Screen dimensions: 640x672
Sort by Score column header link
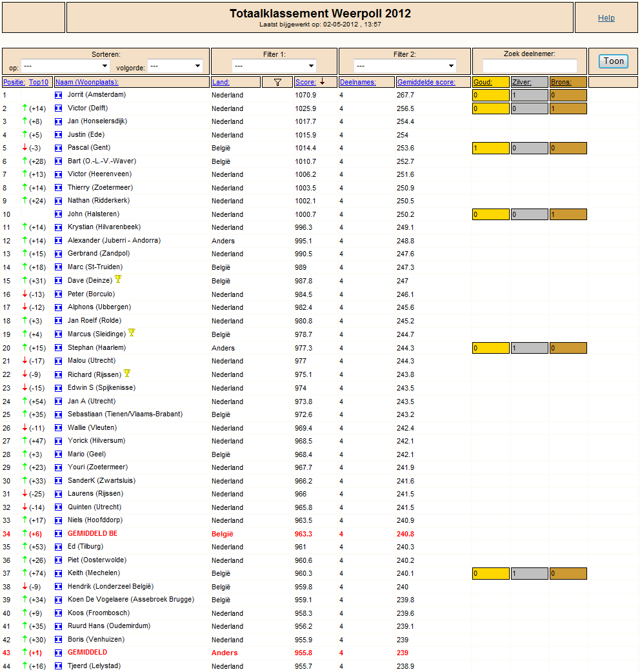click(306, 82)
